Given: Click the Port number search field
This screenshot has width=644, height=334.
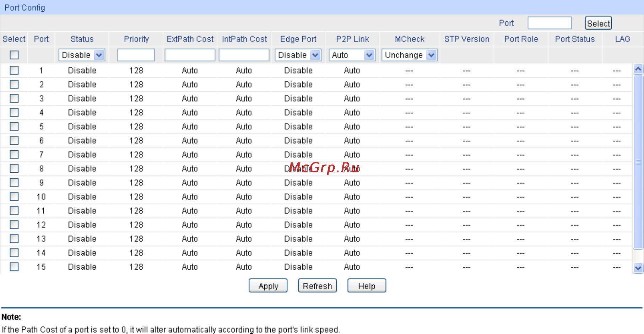Looking at the screenshot, I should point(550,23).
